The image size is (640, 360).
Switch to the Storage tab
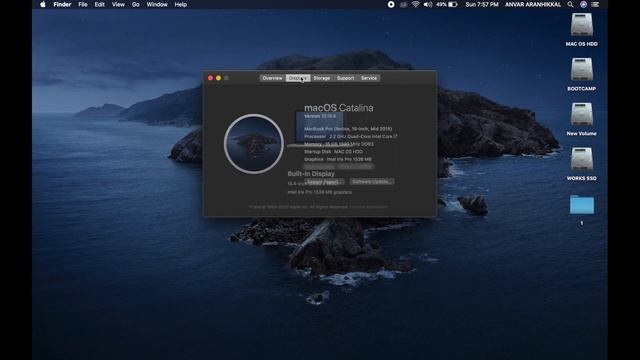click(x=322, y=78)
